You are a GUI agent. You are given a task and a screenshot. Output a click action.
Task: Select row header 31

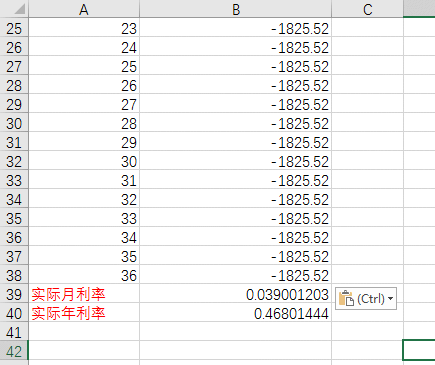tap(14, 142)
